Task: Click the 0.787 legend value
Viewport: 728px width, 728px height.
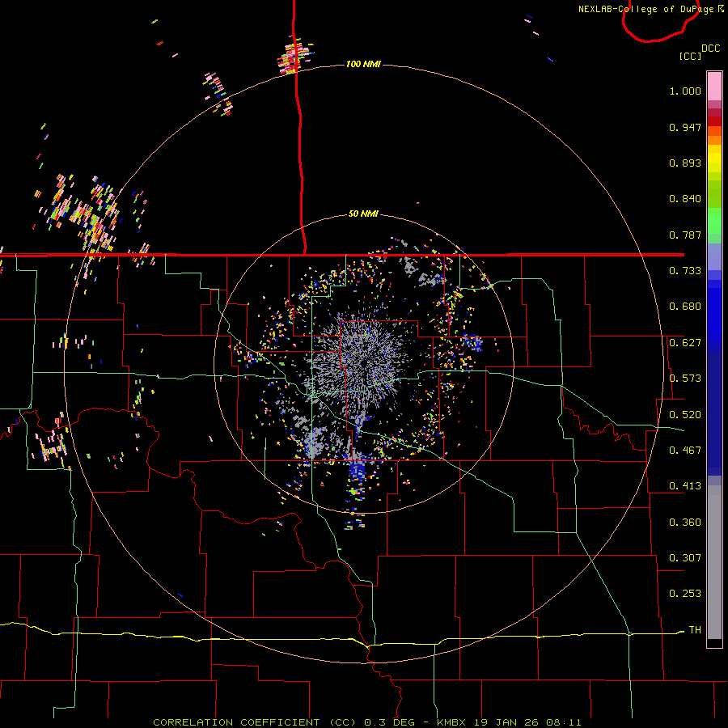Action: coord(685,235)
